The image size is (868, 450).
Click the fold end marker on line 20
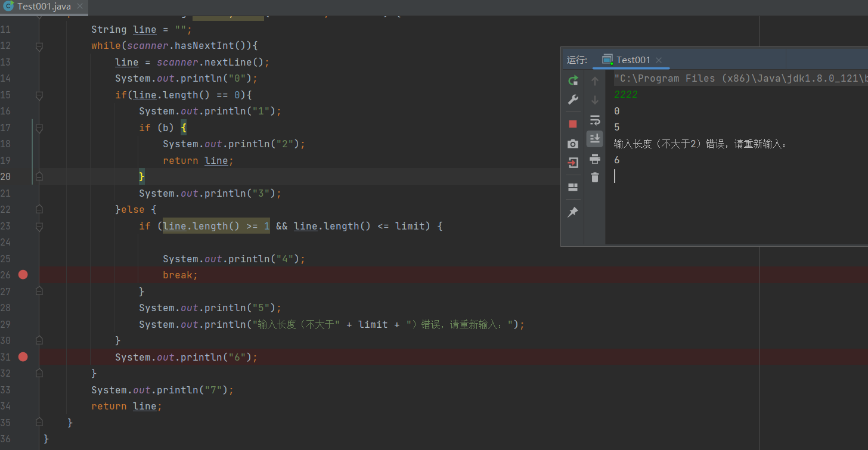pos(39,176)
